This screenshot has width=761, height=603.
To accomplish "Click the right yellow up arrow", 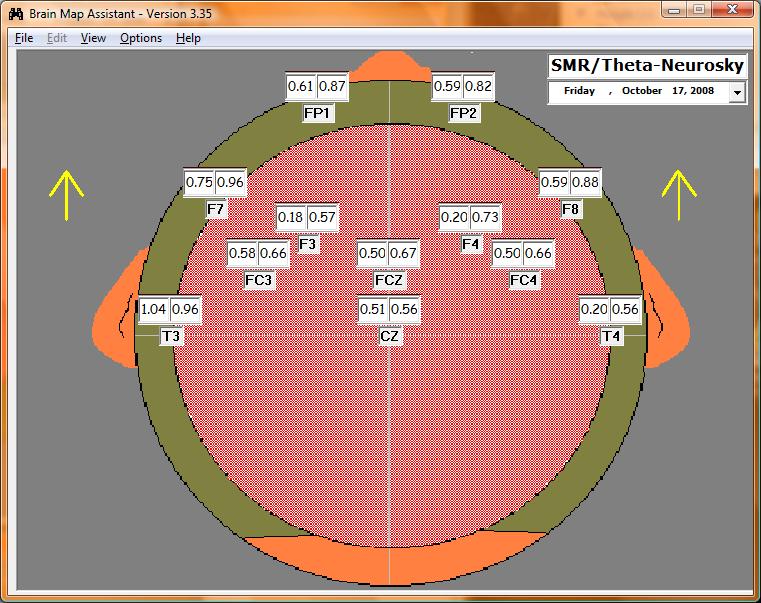I will click(x=679, y=194).
